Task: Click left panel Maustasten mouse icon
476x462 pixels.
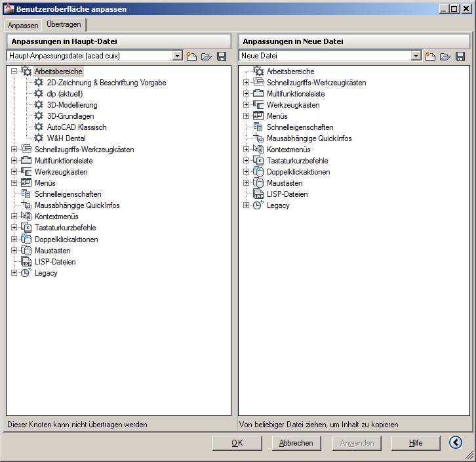Action: click(x=26, y=250)
